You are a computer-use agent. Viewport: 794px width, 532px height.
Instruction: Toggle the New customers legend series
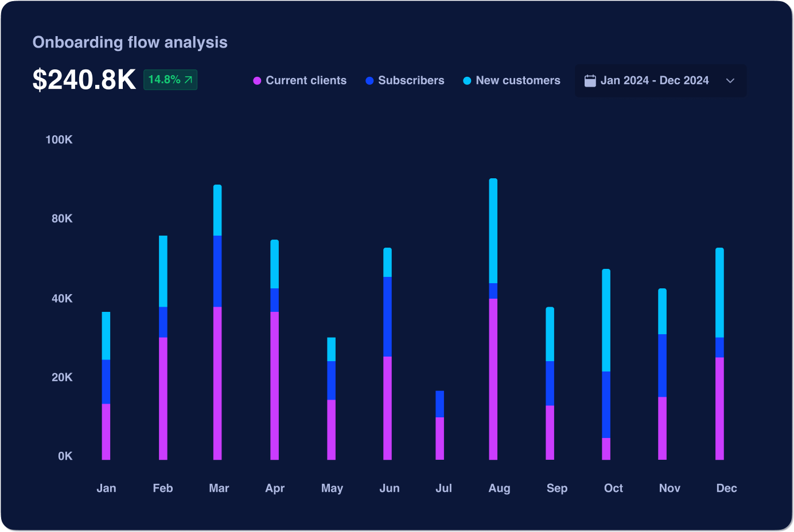click(511, 81)
